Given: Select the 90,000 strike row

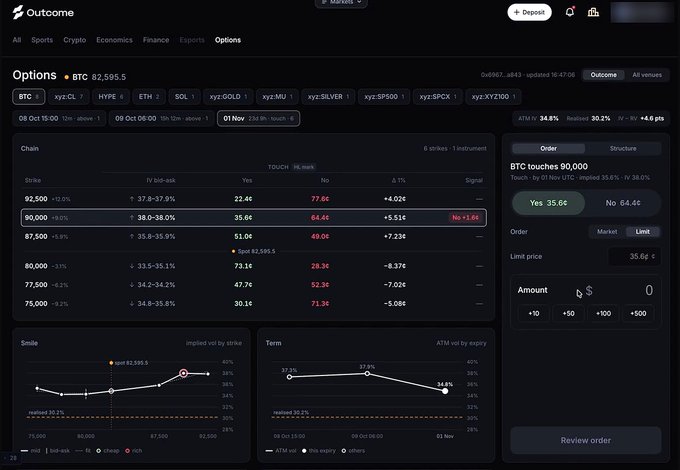Looking at the screenshot, I should (254, 218).
